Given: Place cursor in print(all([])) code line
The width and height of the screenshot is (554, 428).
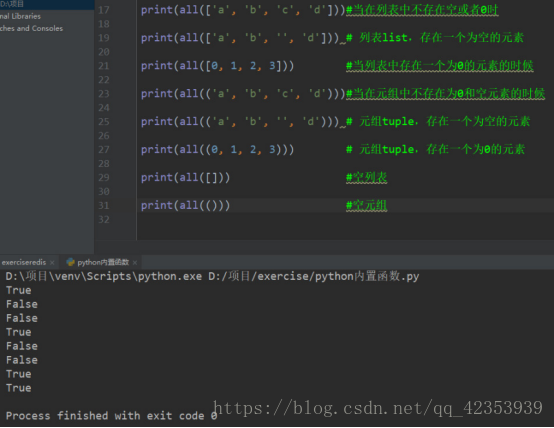Looking at the screenshot, I should point(185,177).
